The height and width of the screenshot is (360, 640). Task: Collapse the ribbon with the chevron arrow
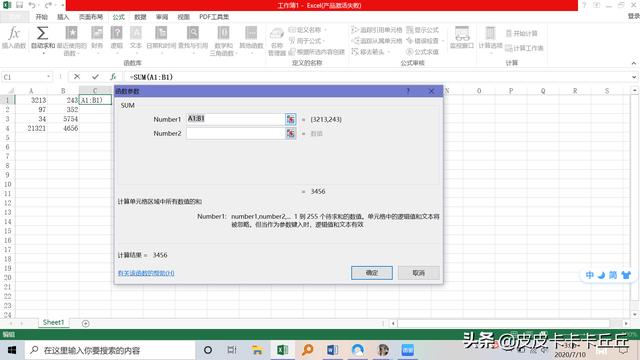633,63
